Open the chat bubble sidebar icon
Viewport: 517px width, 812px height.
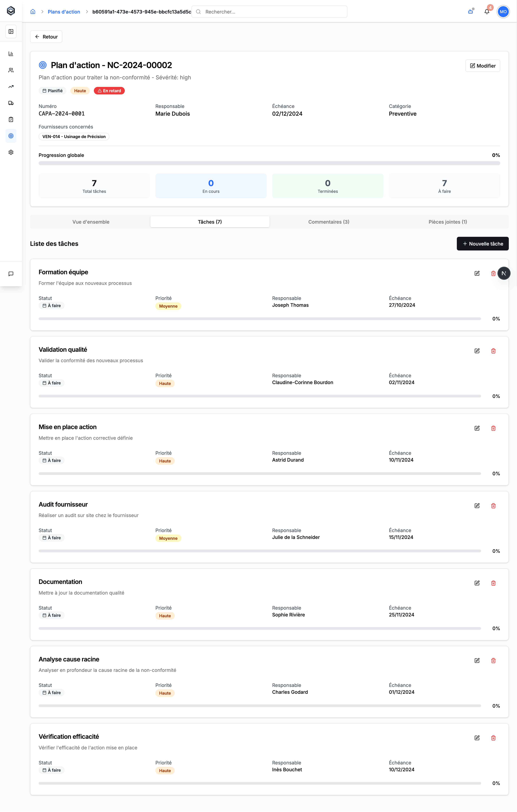11,274
